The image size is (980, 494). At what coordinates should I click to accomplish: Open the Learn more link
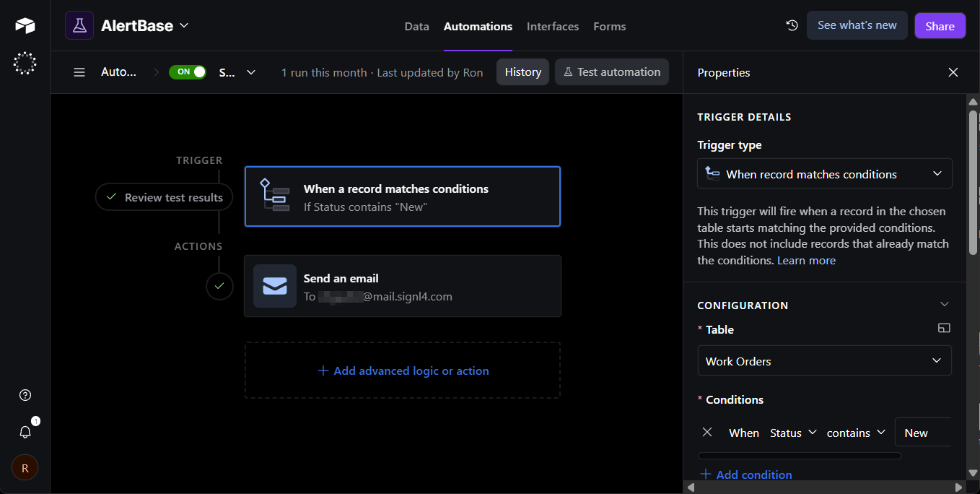806,261
